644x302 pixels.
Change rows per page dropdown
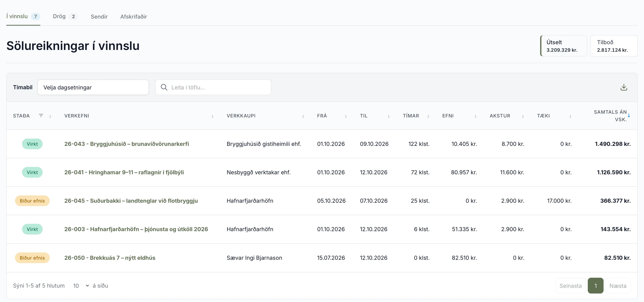81,285
